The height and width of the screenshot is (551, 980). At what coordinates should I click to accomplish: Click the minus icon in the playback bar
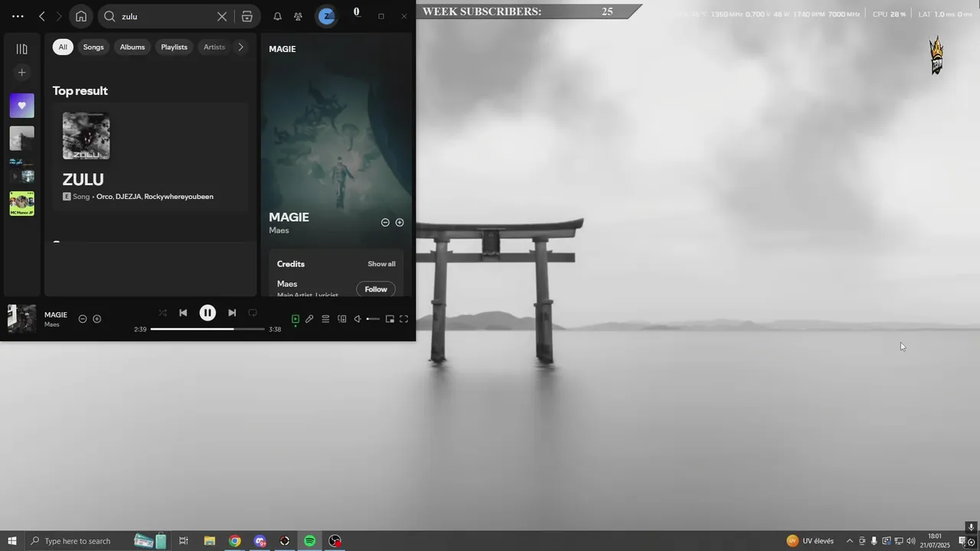(83, 319)
